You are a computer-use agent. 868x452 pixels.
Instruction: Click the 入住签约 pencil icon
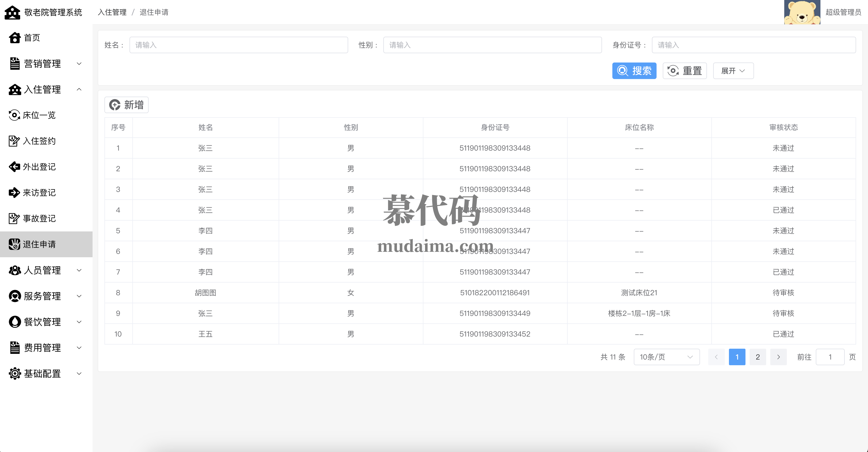tap(14, 141)
